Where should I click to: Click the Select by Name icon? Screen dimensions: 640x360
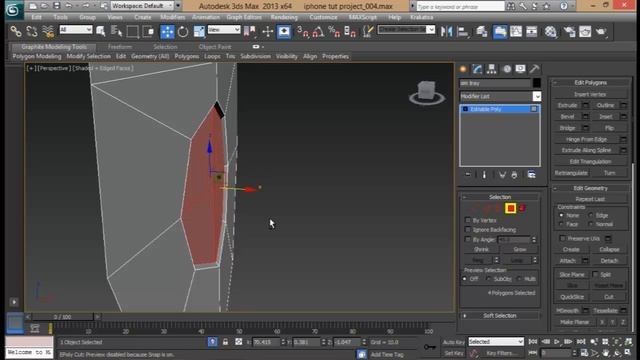[116, 31]
